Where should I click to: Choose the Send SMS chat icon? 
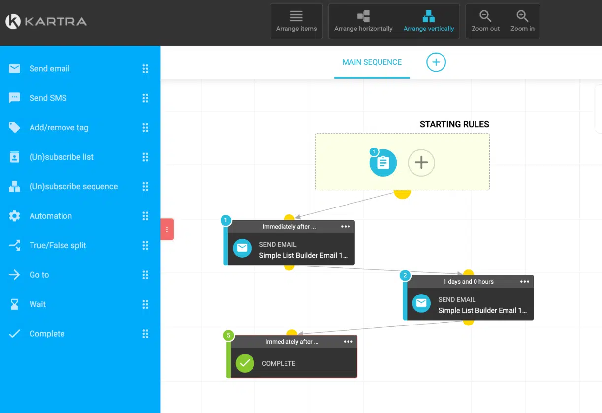[x=14, y=98]
